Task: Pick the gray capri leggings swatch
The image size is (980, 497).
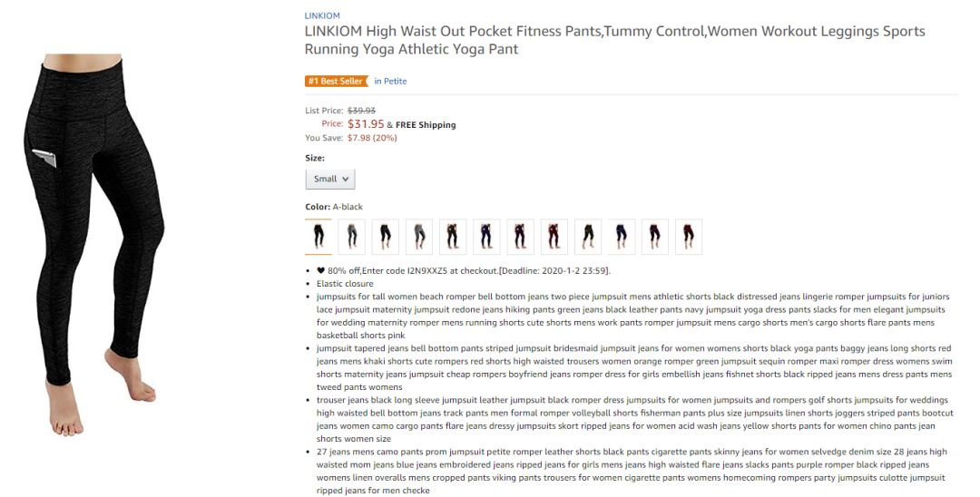Action: (418, 237)
